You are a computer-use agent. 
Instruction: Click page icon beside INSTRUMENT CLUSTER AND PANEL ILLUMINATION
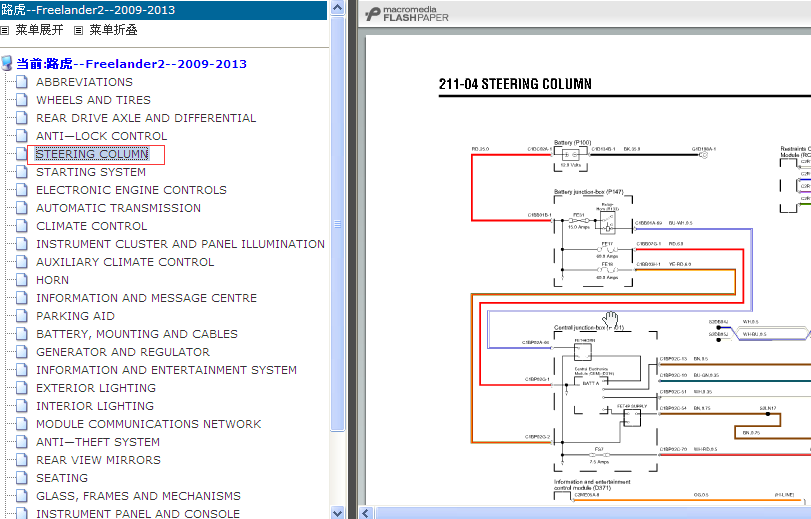click(x=22, y=244)
